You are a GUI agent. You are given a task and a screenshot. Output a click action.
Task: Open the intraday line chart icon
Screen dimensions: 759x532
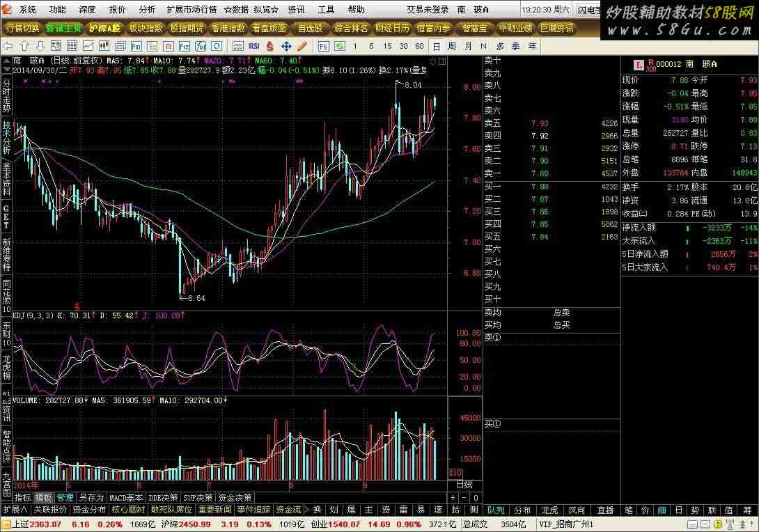[88, 47]
